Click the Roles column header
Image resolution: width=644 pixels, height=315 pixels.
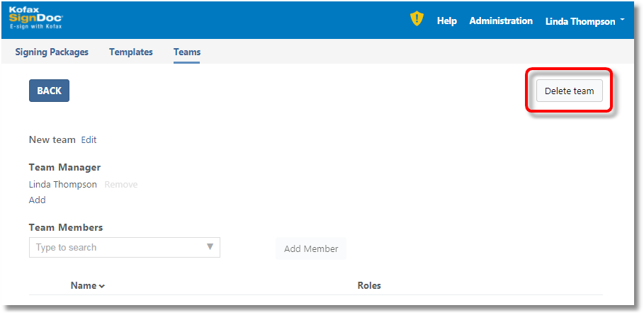coord(369,286)
